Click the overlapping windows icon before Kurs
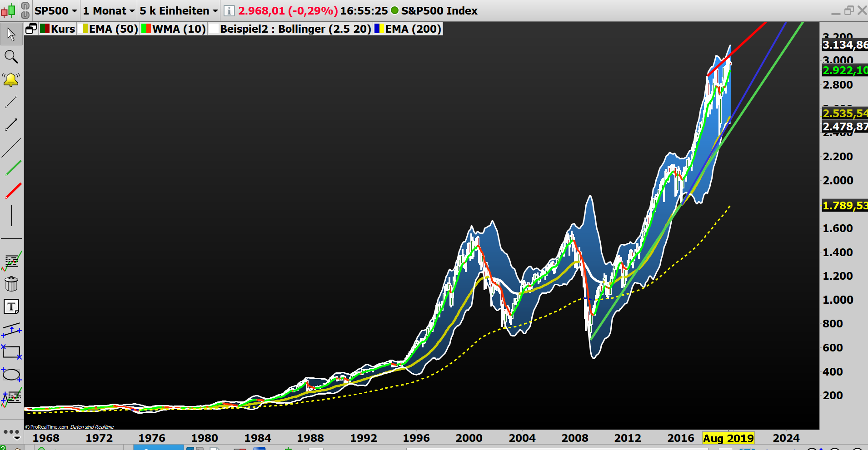 coord(31,29)
